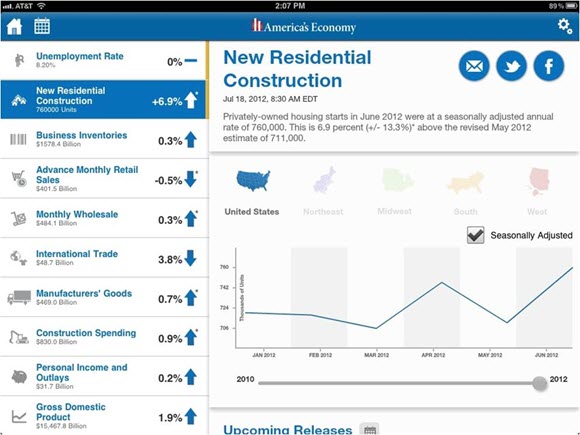Open settings gear icon
This screenshot has height=435, width=580.
coord(564,26)
